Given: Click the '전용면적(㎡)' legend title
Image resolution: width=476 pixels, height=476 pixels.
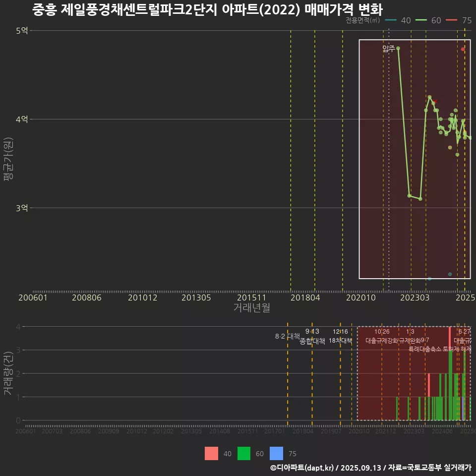Looking at the screenshot, I should click(363, 20).
